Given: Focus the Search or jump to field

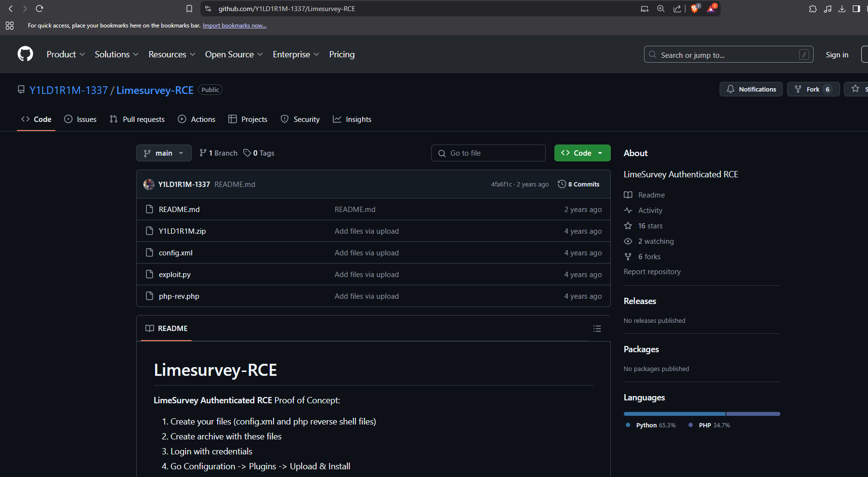Looking at the screenshot, I should click(x=728, y=54).
